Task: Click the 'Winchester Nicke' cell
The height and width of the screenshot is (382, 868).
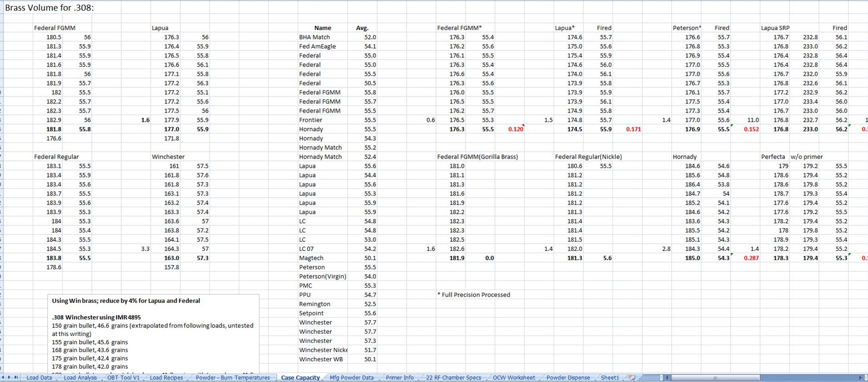Action: [x=323, y=350]
